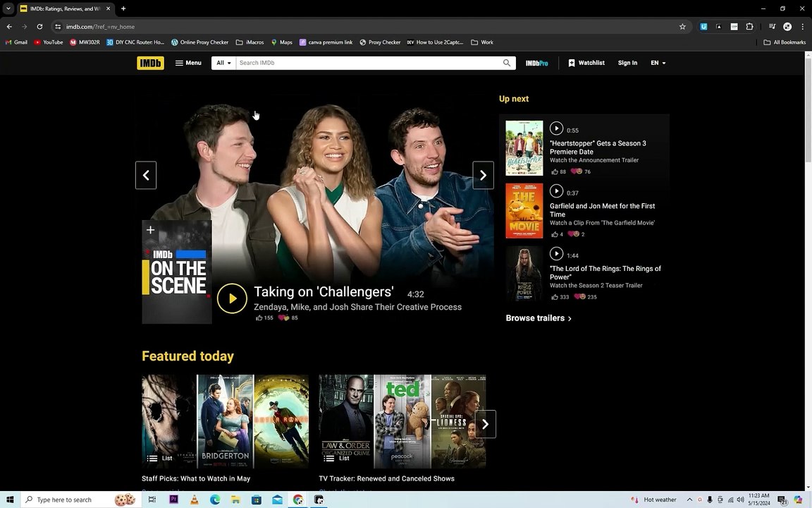812x508 pixels.
Task: Click Browse trailers link
Action: 539,318
